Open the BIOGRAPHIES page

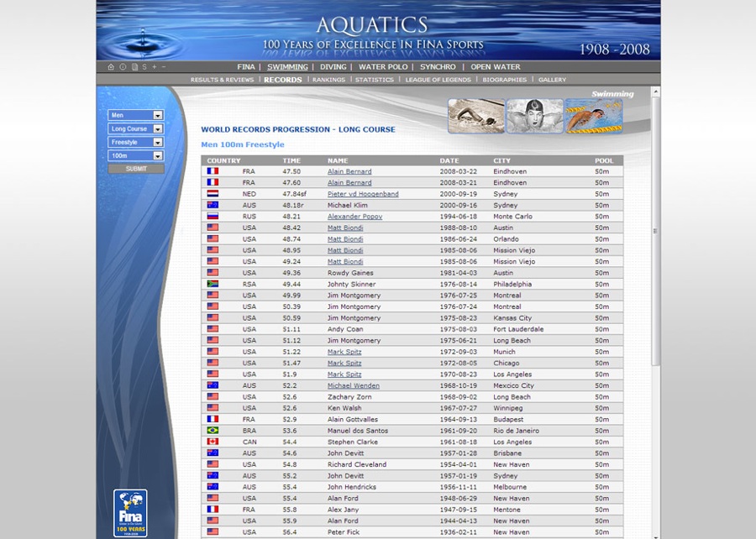[x=505, y=80]
